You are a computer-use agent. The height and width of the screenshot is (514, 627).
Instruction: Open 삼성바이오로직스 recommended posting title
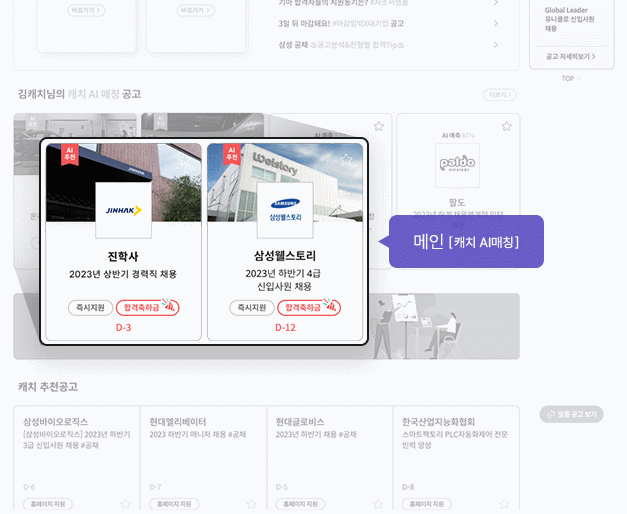[x=55, y=422]
